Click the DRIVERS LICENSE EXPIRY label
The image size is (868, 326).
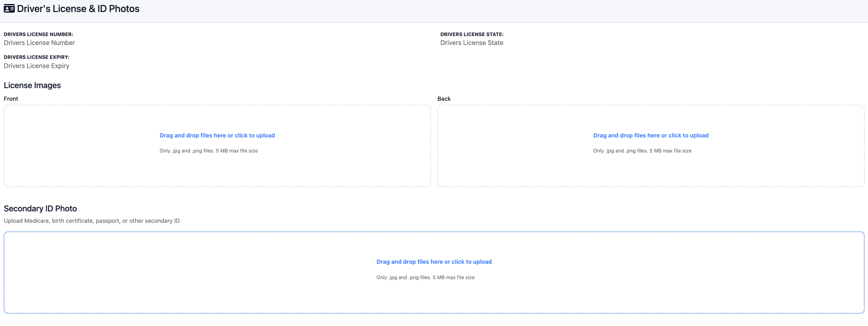click(36, 57)
